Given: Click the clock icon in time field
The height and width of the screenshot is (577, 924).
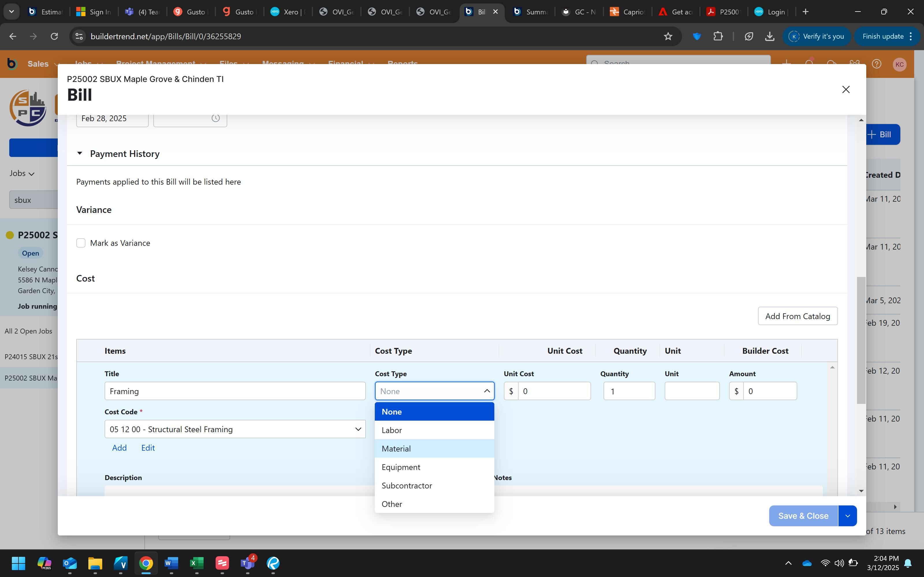Looking at the screenshot, I should [x=215, y=118].
